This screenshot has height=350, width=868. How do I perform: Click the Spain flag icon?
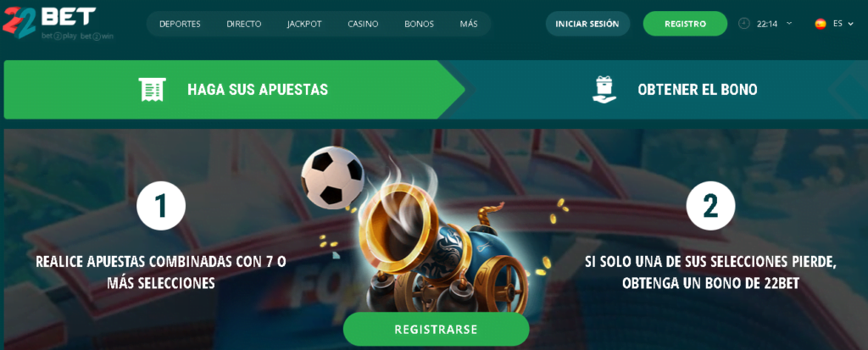coord(821,24)
